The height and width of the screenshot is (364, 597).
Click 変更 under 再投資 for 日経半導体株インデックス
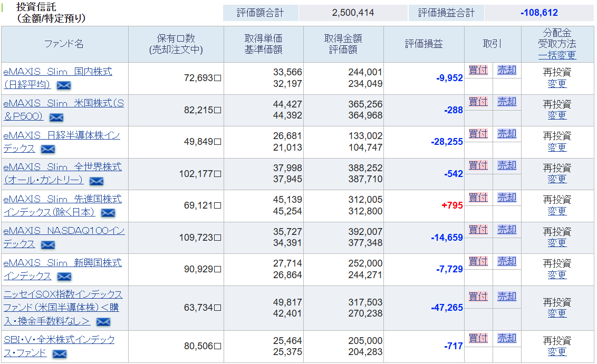click(557, 147)
